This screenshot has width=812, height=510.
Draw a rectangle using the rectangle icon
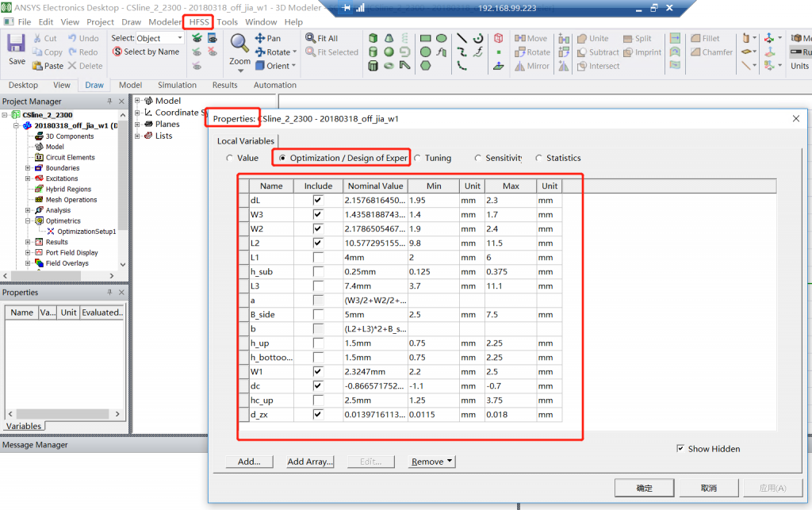425,37
